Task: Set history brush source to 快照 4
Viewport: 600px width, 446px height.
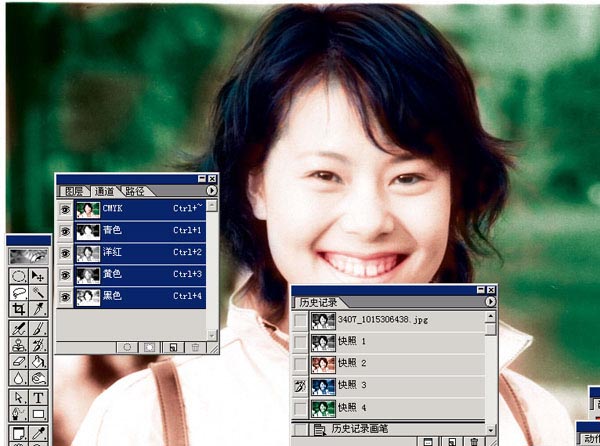Action: point(300,407)
